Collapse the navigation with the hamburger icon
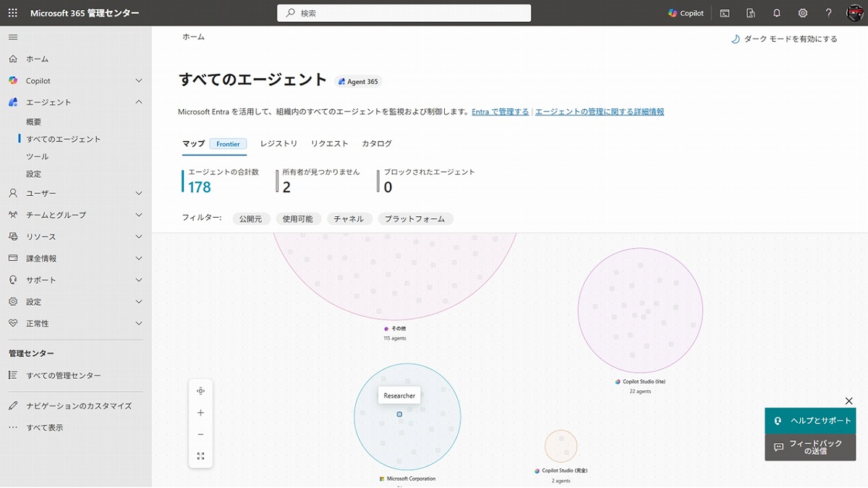This screenshot has height=488, width=868. 12,36
